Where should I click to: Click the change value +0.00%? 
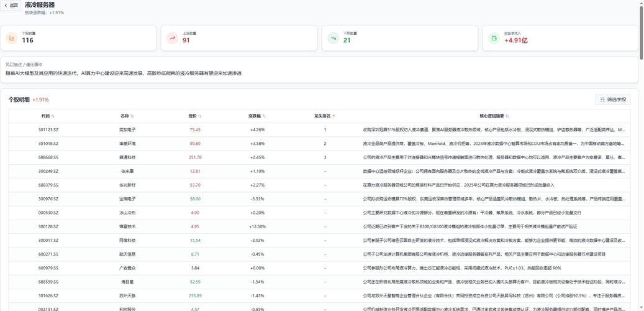(258, 268)
